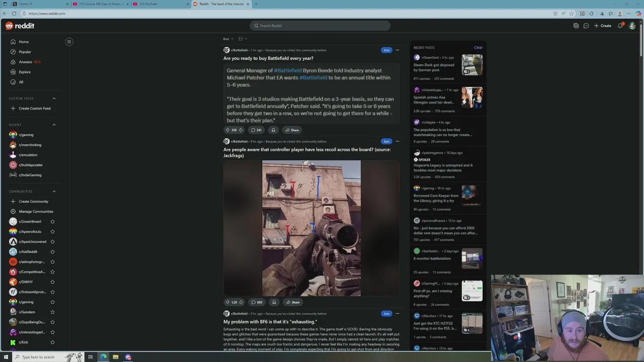Screen dimensions: 644x362
Task: Switch to the (11) YouTube browser tab
Action: point(160,4)
